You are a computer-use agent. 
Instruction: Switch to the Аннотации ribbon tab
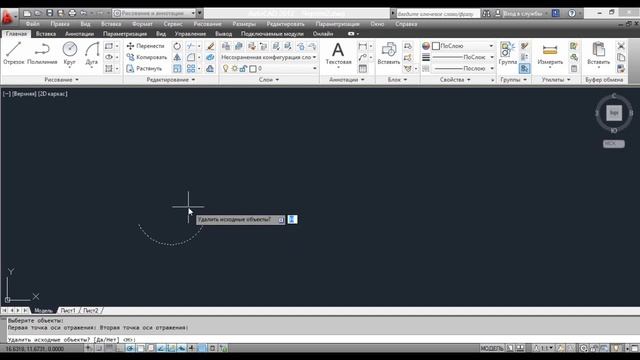click(x=80, y=34)
